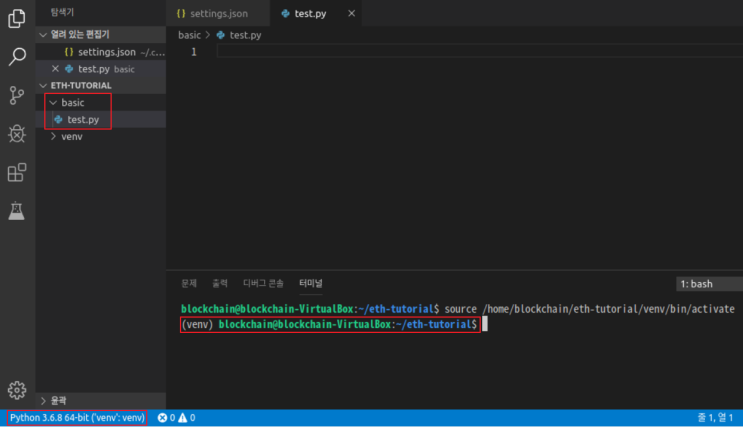Close the test.py editor tab
Viewport: 743px width, 427px height.
(351, 13)
